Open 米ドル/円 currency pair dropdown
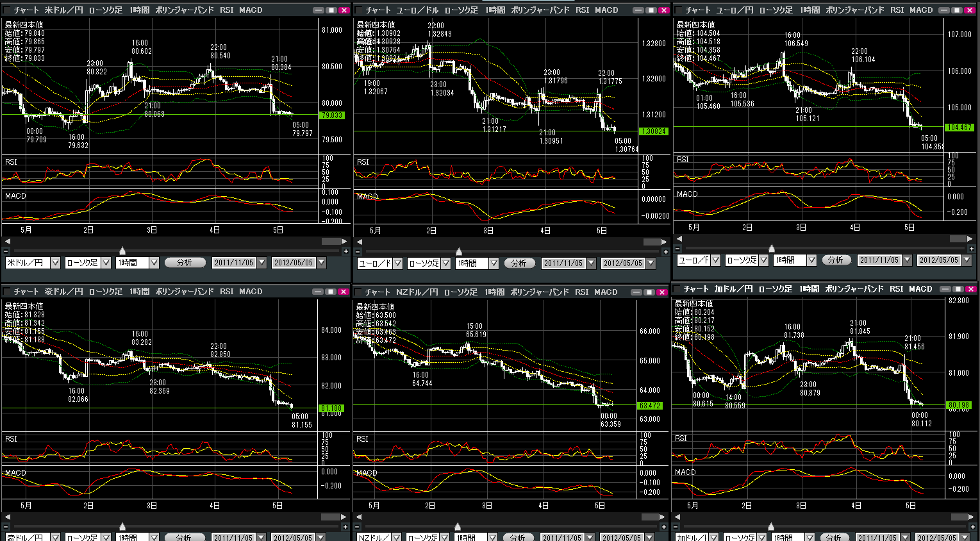The image size is (980, 541). 55,263
